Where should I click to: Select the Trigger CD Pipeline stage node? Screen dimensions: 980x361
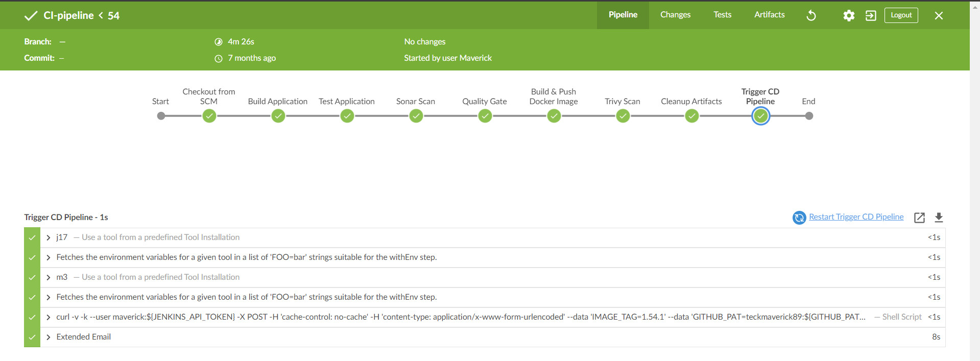[x=761, y=116]
